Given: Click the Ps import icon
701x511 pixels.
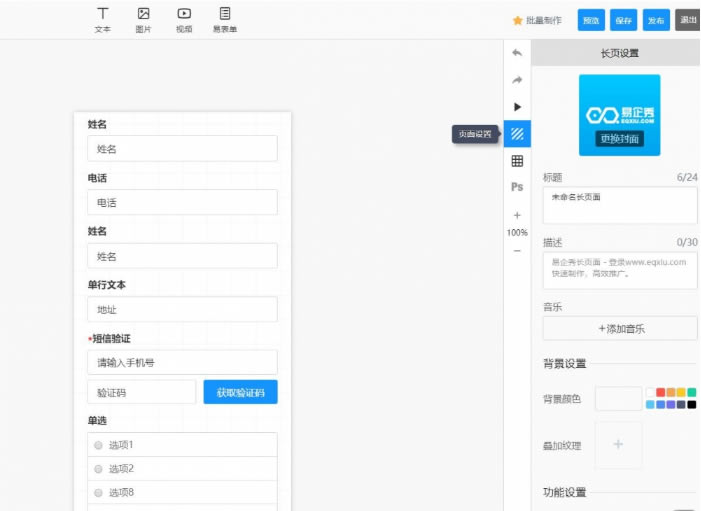Looking at the screenshot, I should click(517, 187).
